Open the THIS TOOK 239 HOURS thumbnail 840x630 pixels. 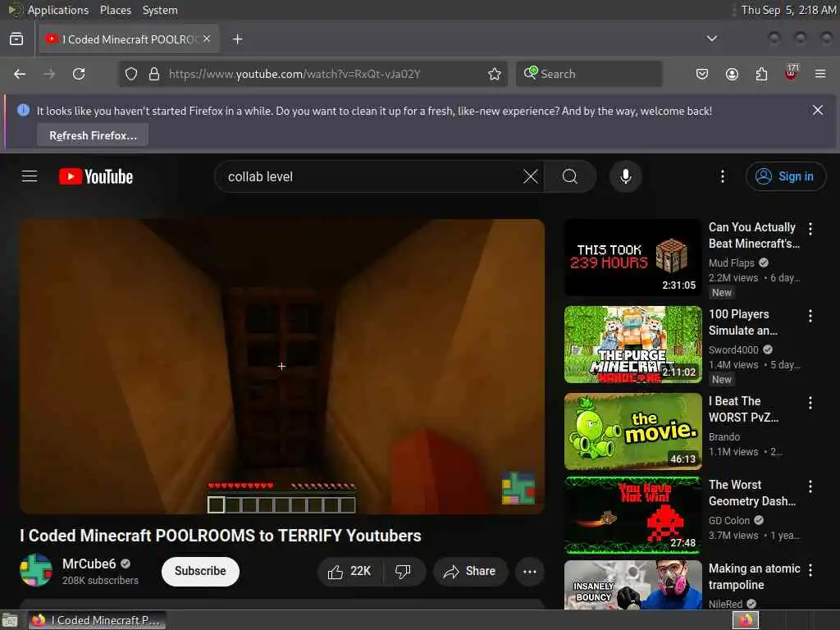[632, 257]
